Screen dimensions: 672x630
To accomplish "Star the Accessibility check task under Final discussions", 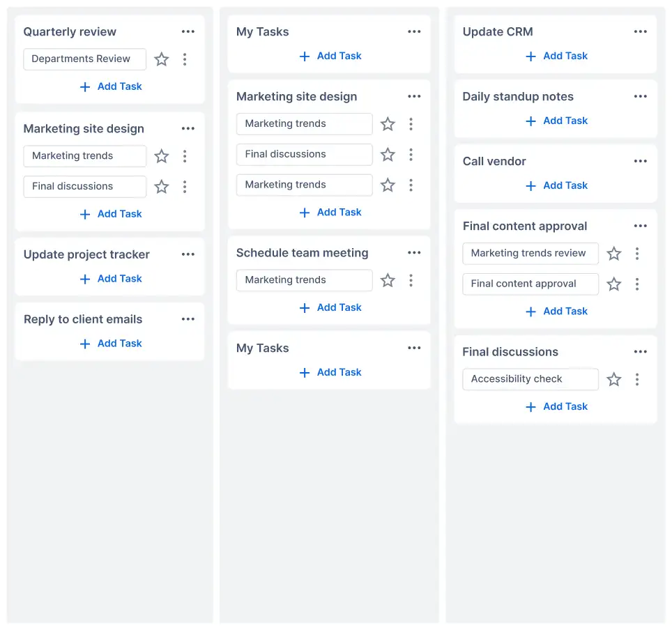I will tap(613, 379).
